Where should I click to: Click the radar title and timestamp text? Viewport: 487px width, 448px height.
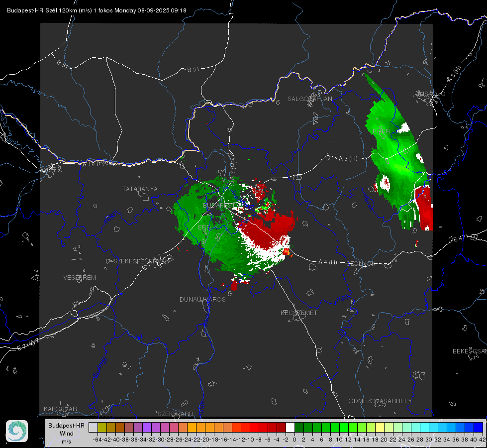tap(97, 10)
